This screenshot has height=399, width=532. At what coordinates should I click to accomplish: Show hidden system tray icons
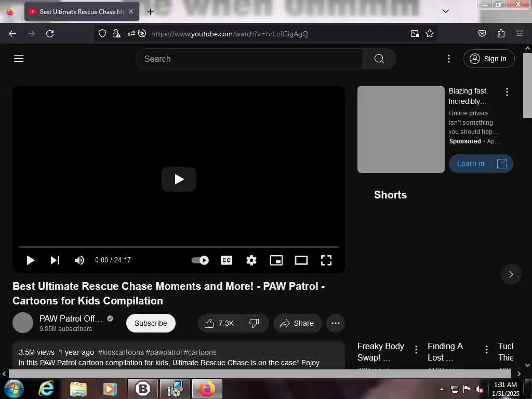point(442,389)
